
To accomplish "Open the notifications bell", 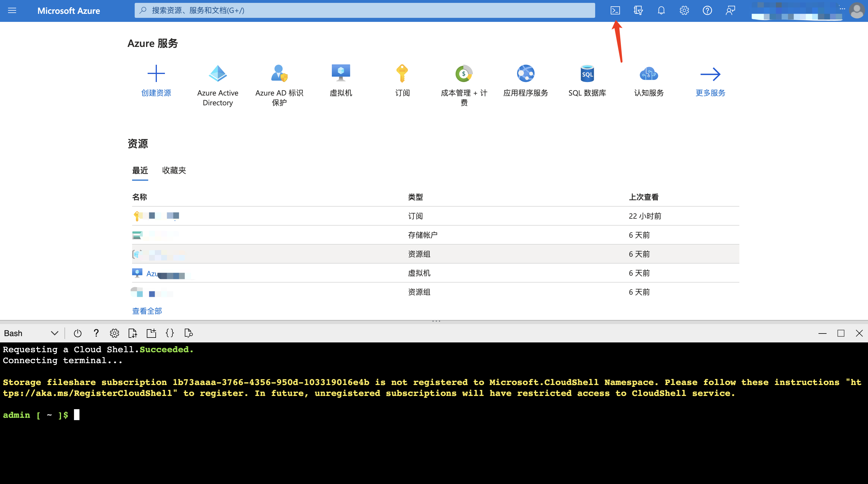I will click(661, 10).
